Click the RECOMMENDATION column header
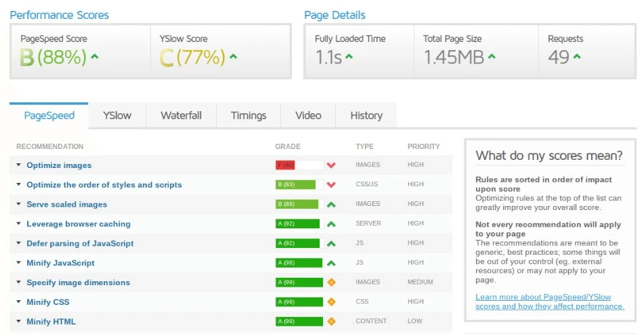Viewport: 644px width, 334px height. coord(49,146)
